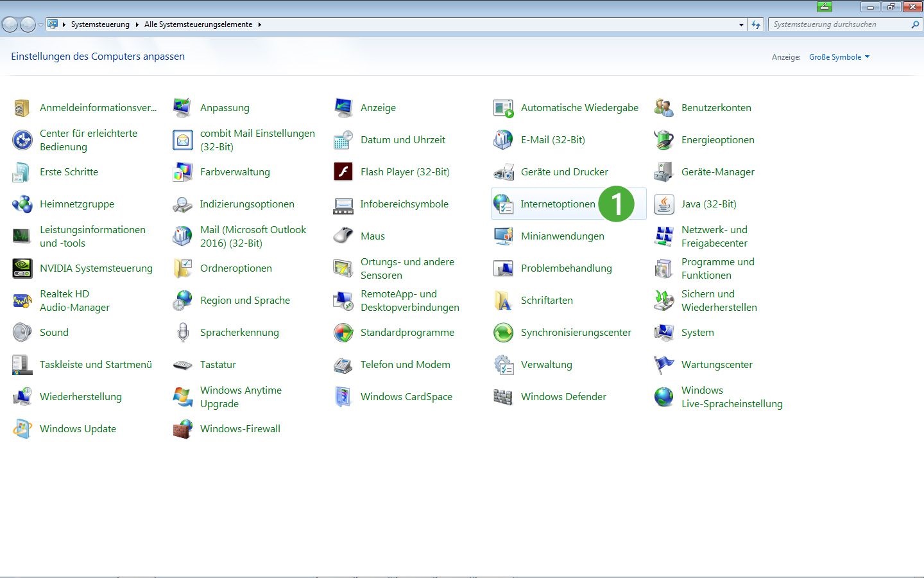Viewport: 924px width, 578px height.
Task: Open the Benutzerkonten users icon
Action: (x=663, y=108)
